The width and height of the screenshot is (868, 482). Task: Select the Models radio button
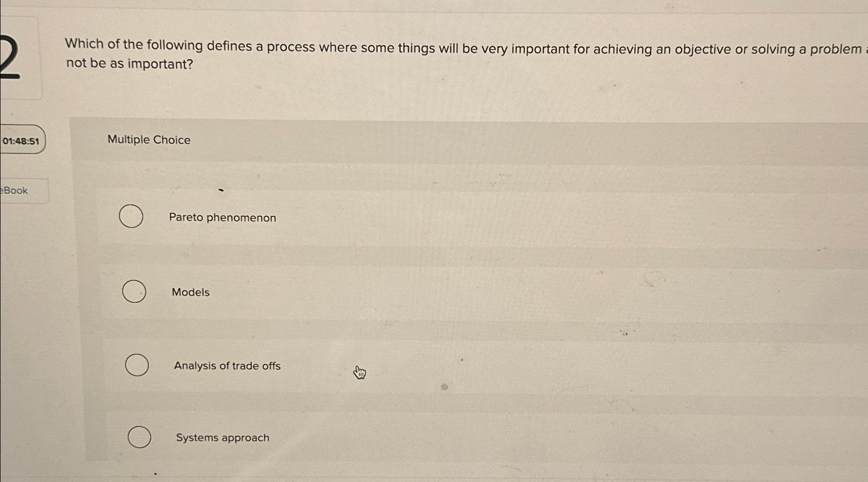pyautogui.click(x=133, y=291)
